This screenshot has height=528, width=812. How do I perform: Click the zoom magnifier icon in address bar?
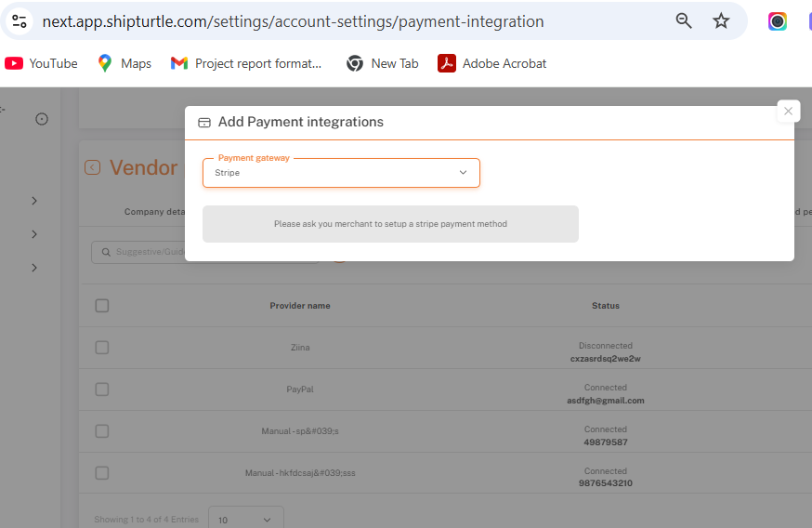point(684,20)
